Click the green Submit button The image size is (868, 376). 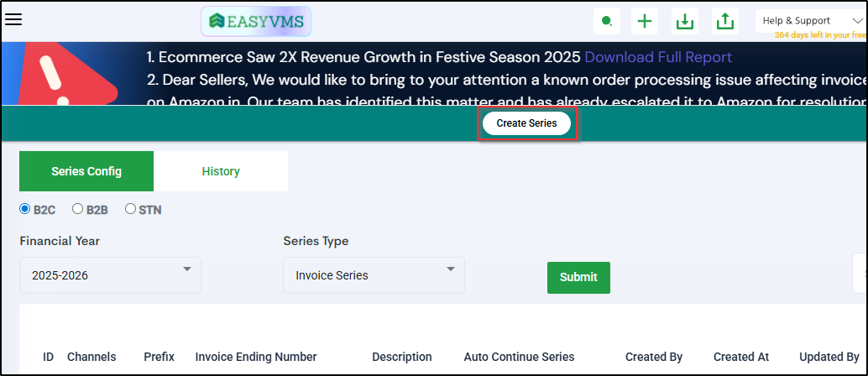click(x=578, y=277)
